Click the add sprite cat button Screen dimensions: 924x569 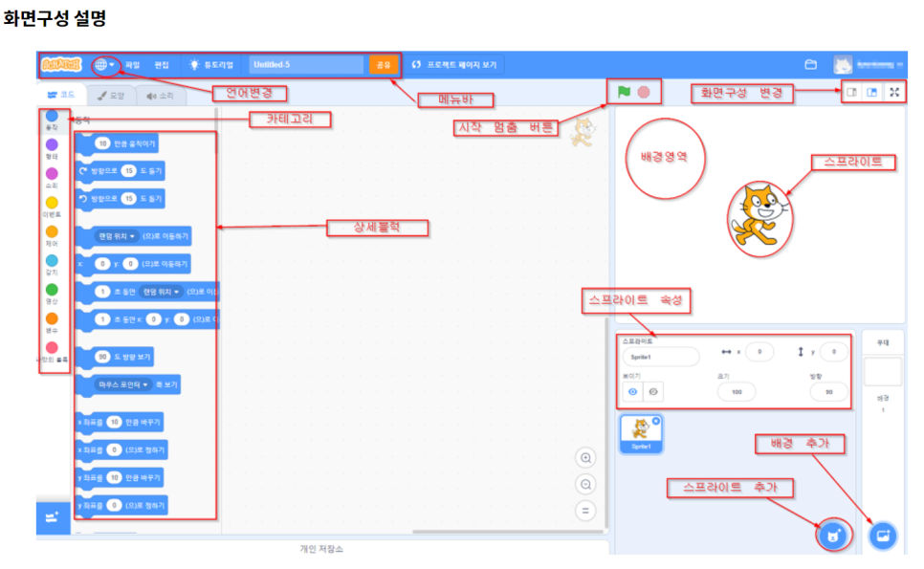(x=833, y=536)
